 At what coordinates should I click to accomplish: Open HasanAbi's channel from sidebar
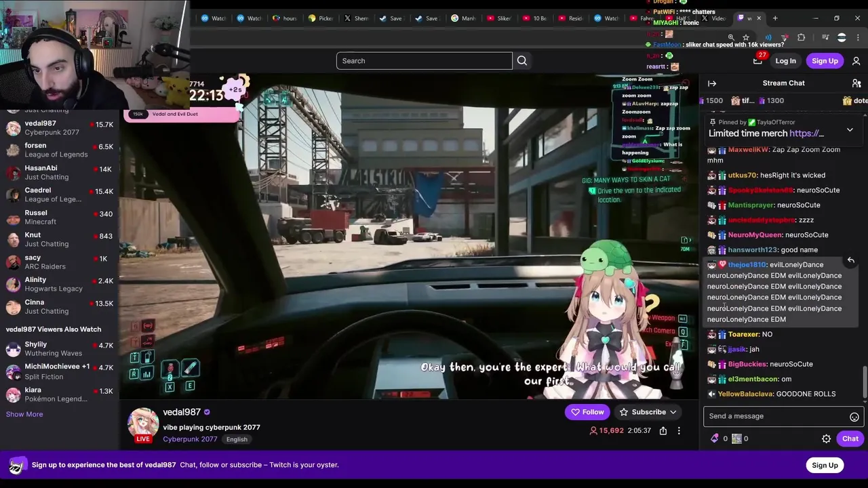(60, 172)
